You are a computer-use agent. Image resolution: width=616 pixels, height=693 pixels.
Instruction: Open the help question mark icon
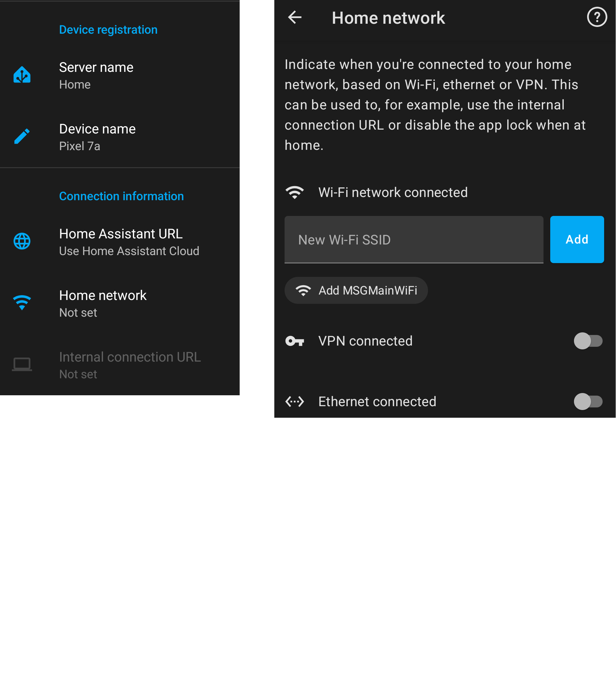coord(597,17)
